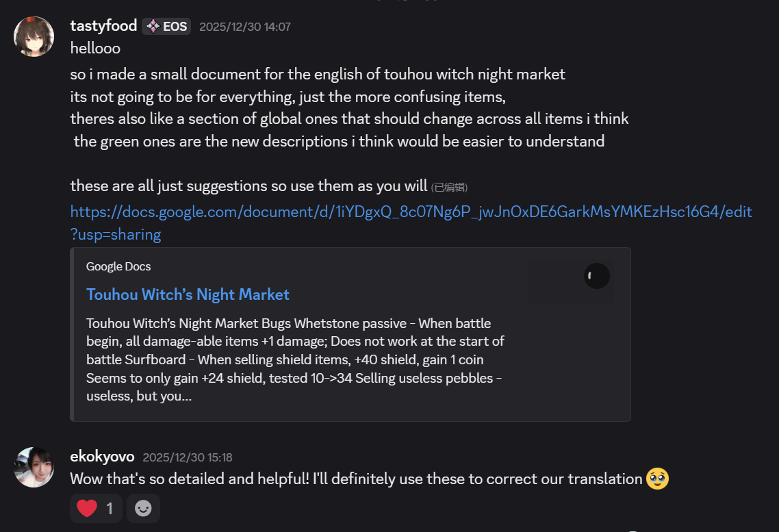Click the pleading face emoji in ekokyovo's message
This screenshot has height=532, width=779.
(658, 479)
